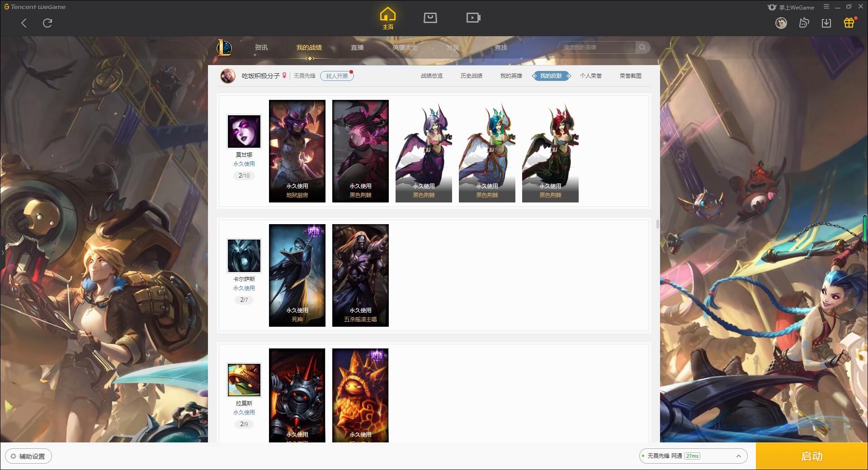Switch to the 资讯 tab

(x=261, y=47)
